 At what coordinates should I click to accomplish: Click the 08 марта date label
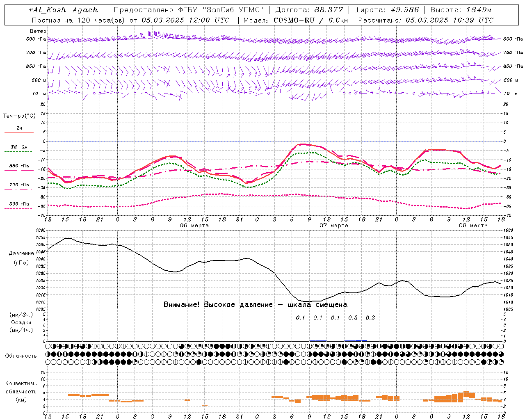click(473, 226)
